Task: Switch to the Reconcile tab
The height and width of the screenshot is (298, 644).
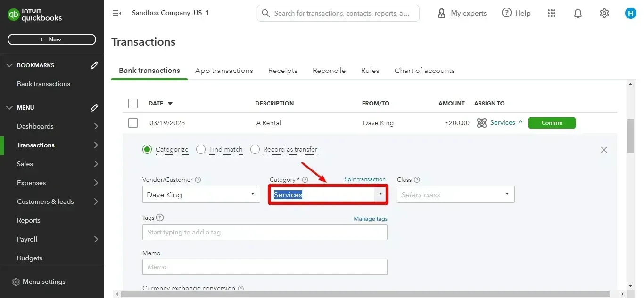Action: click(x=329, y=71)
